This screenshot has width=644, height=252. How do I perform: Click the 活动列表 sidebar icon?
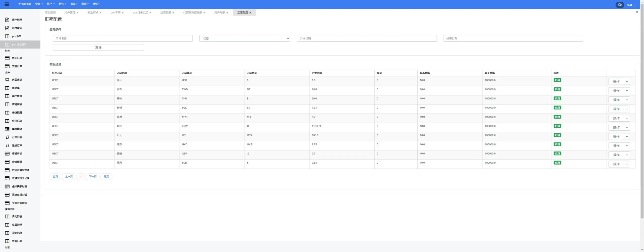tap(7, 216)
